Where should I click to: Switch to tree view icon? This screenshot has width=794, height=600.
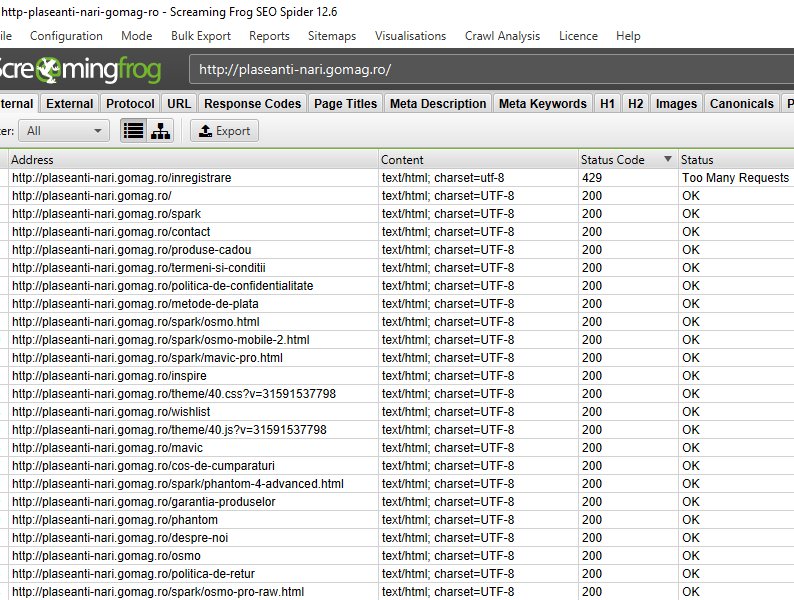(x=161, y=131)
